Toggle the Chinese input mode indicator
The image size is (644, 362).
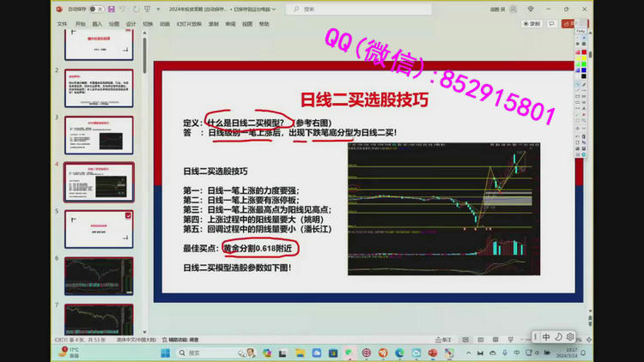click(546, 337)
